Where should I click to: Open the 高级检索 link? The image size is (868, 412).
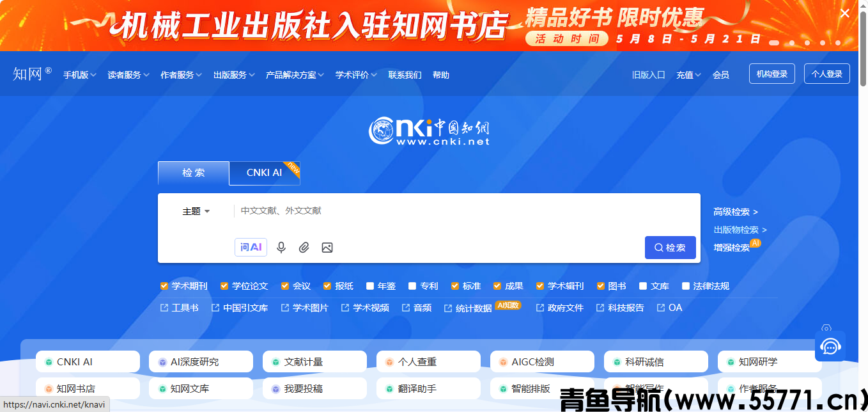736,212
